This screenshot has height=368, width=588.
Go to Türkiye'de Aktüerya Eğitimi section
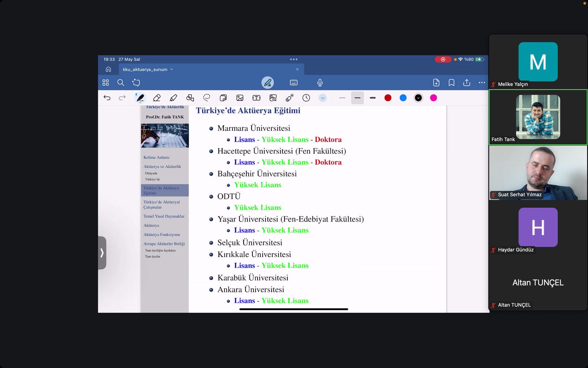(x=165, y=190)
